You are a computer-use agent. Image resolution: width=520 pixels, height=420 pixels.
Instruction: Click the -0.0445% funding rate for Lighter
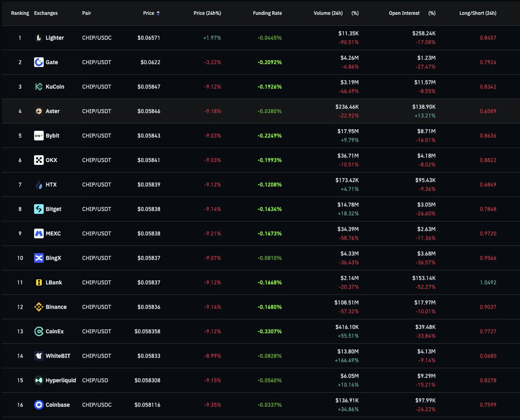(x=270, y=38)
